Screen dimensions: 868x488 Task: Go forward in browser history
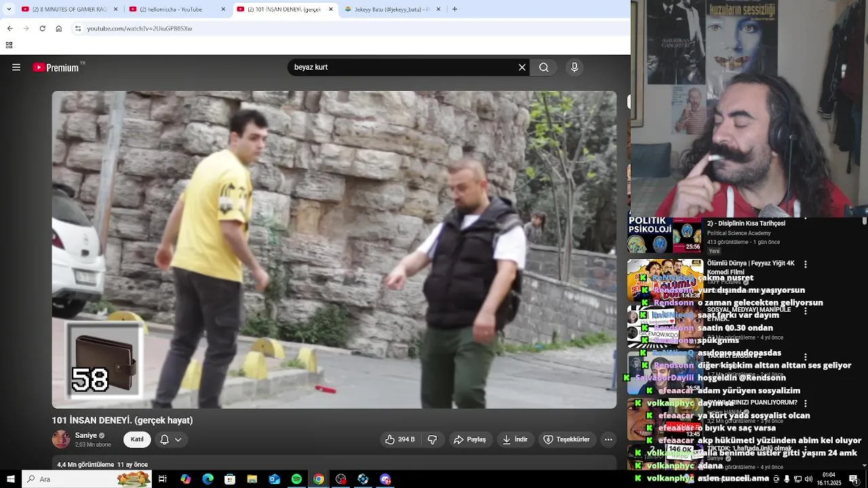26,28
